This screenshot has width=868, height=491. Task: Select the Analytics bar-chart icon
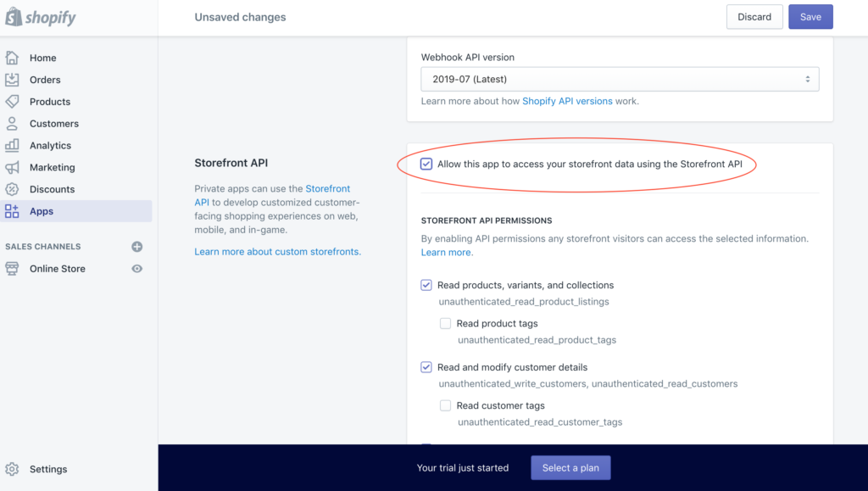pos(14,145)
